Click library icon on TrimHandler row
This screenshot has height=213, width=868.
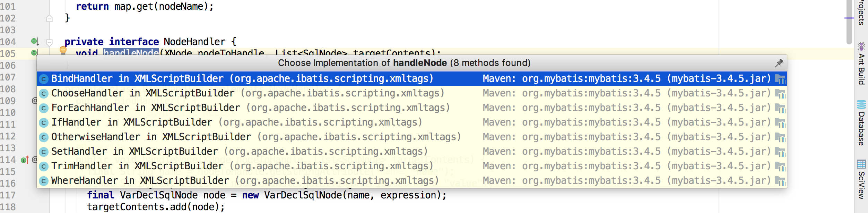pyautogui.click(x=780, y=167)
